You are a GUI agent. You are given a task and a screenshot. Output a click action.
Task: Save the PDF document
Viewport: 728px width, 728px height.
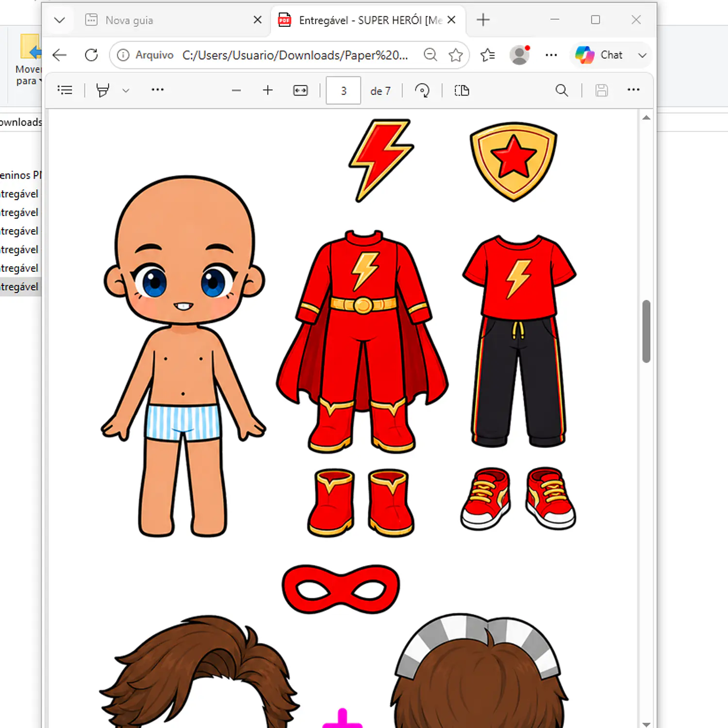(x=601, y=90)
